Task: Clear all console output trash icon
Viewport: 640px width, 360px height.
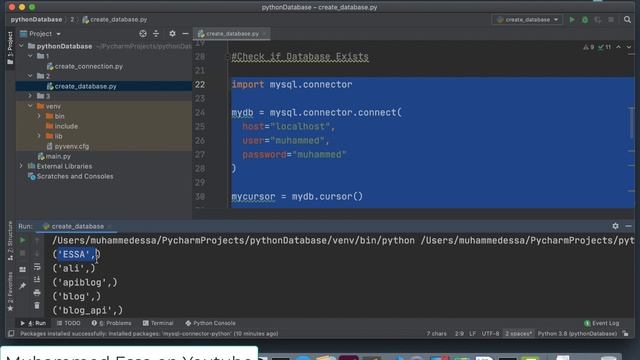Action: click(x=37, y=306)
